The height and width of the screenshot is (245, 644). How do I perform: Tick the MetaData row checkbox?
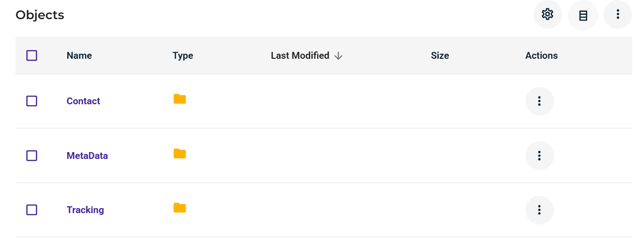(x=32, y=156)
